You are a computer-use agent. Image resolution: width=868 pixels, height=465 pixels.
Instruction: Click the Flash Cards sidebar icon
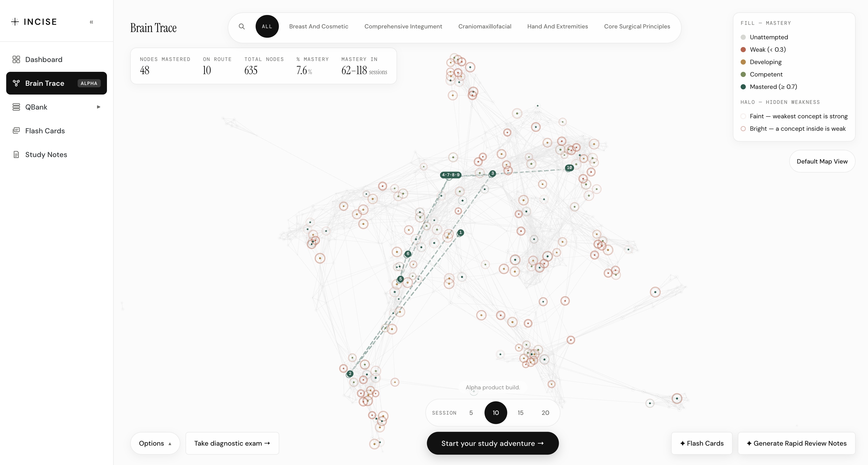point(16,131)
